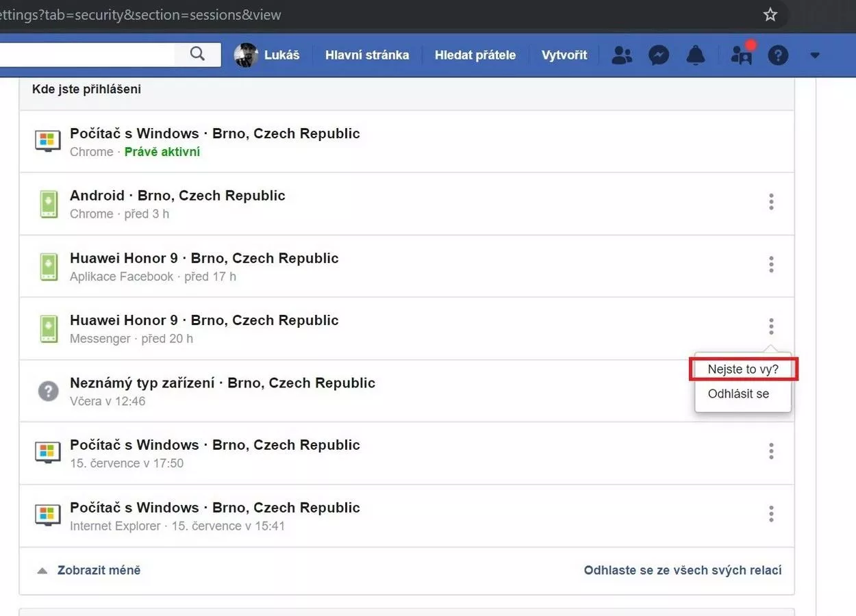Select Neznámý typ zařízení row
The image size is (856, 616).
[x=407, y=391]
